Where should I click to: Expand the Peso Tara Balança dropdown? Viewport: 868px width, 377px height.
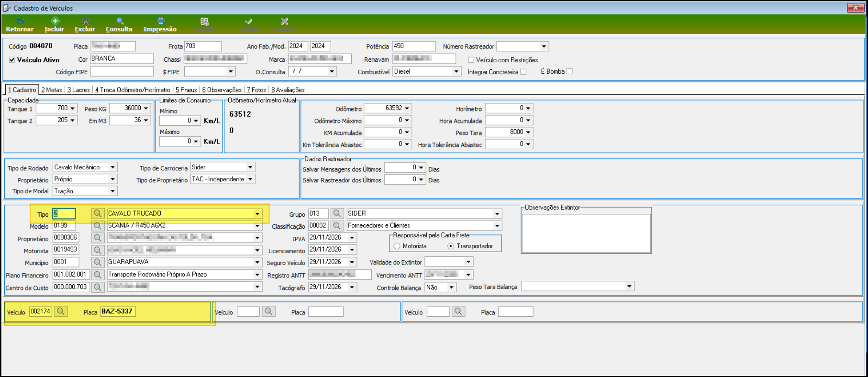coord(629,286)
